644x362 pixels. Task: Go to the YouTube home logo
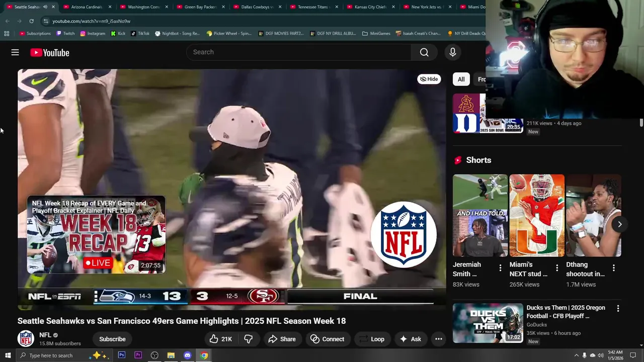pyautogui.click(x=49, y=52)
